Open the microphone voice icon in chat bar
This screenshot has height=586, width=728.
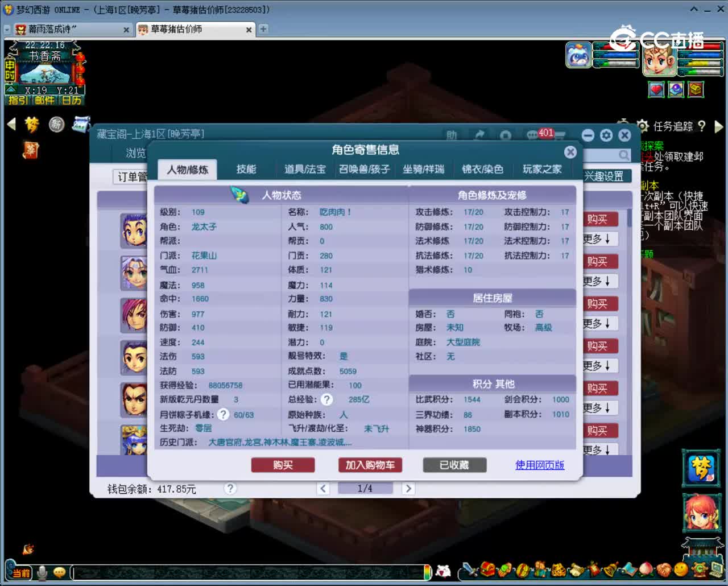(42, 572)
